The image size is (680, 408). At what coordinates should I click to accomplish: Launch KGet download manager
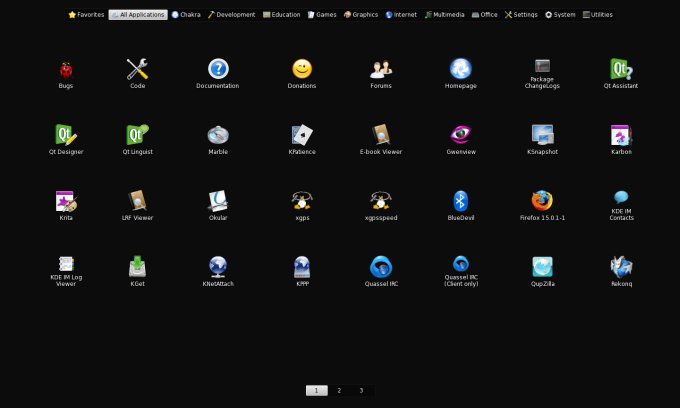point(138,267)
